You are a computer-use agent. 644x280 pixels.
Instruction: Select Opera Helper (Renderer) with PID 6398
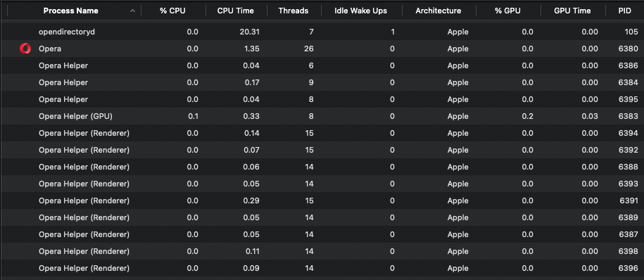coord(322,251)
